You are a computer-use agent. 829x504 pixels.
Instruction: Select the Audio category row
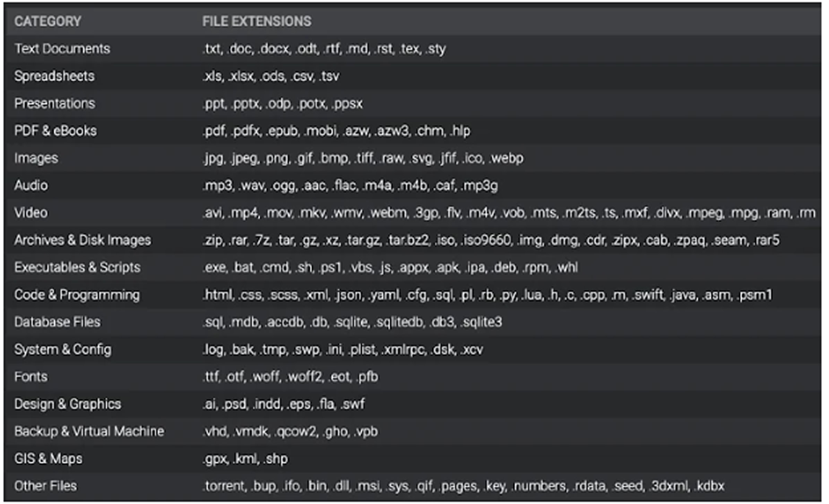pyautogui.click(x=413, y=185)
